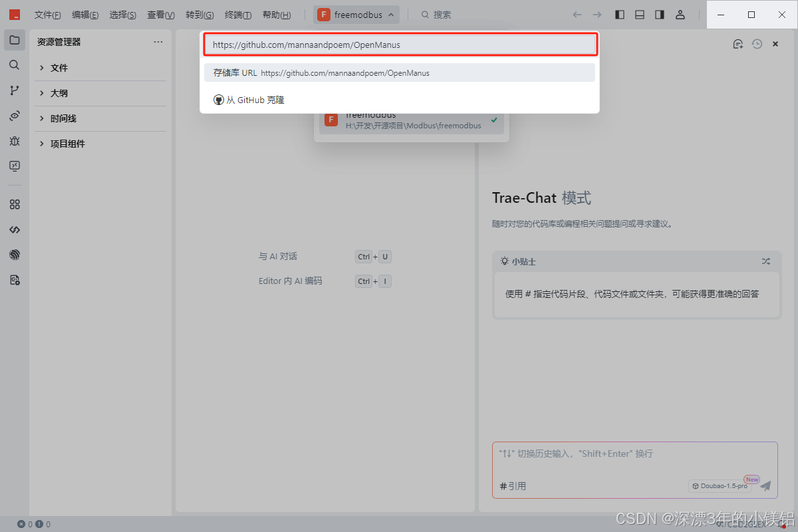Toggle the primary left sidebar layout

coord(620,15)
